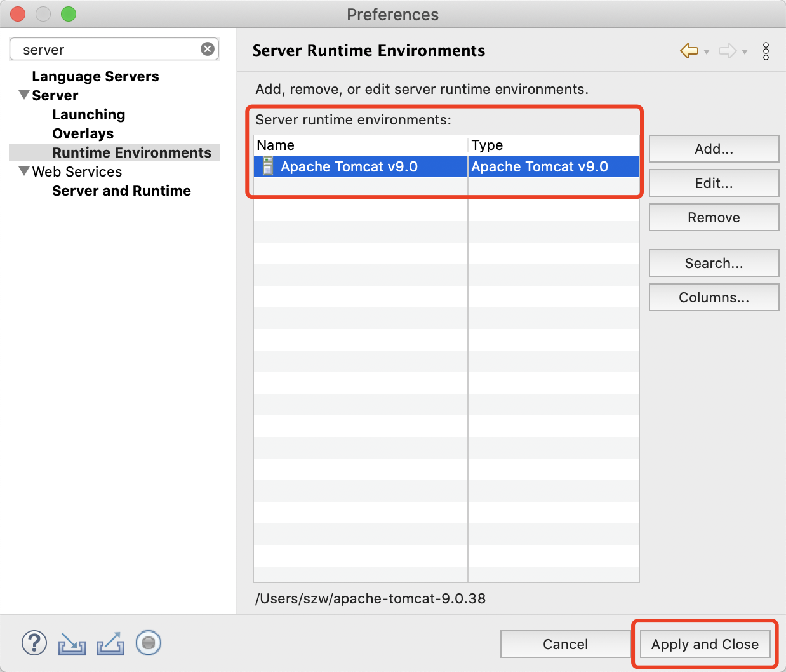Image resolution: width=786 pixels, height=672 pixels.
Task: Open back history dropdown arrow
Action: click(x=707, y=52)
